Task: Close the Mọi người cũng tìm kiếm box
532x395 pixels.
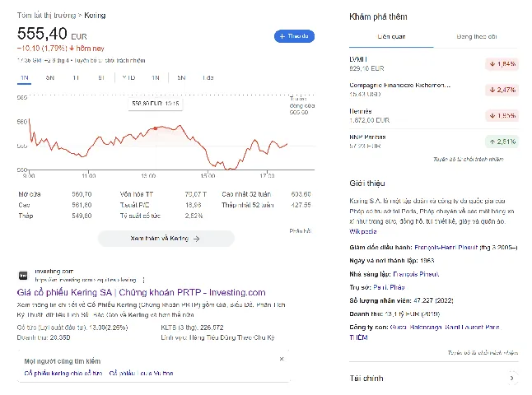Action: coord(282,359)
